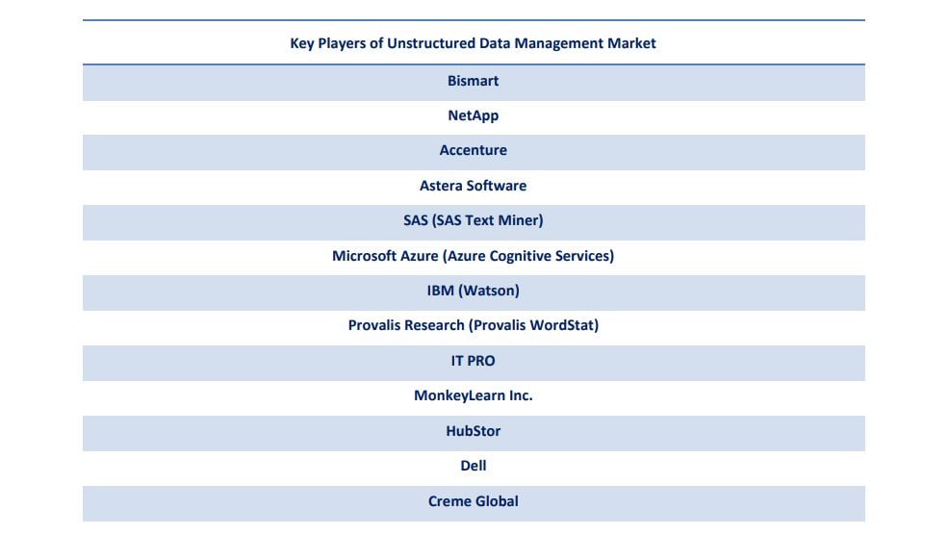
Task: Select the Bismart row text
Action: tap(474, 81)
